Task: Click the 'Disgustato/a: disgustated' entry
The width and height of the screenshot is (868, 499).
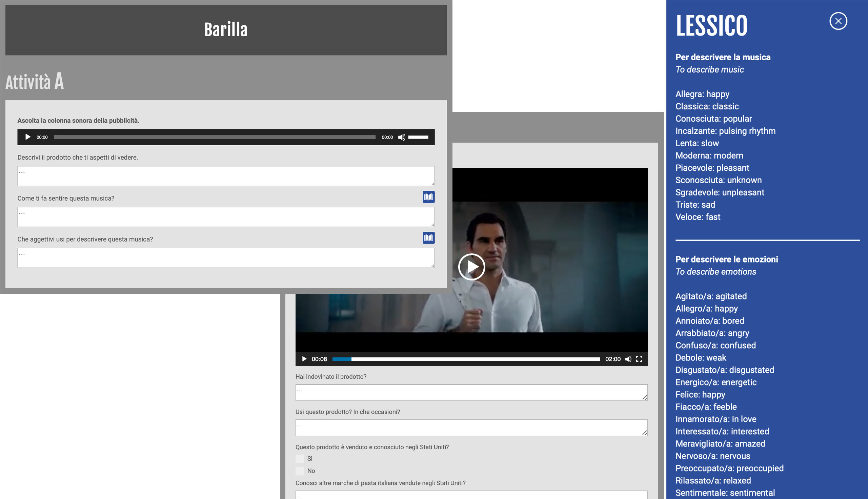Action: point(725,370)
